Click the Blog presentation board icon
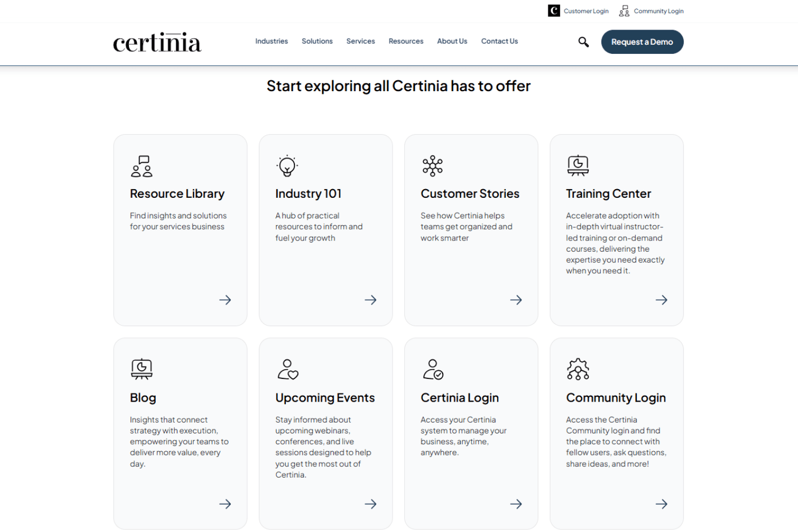 142,369
